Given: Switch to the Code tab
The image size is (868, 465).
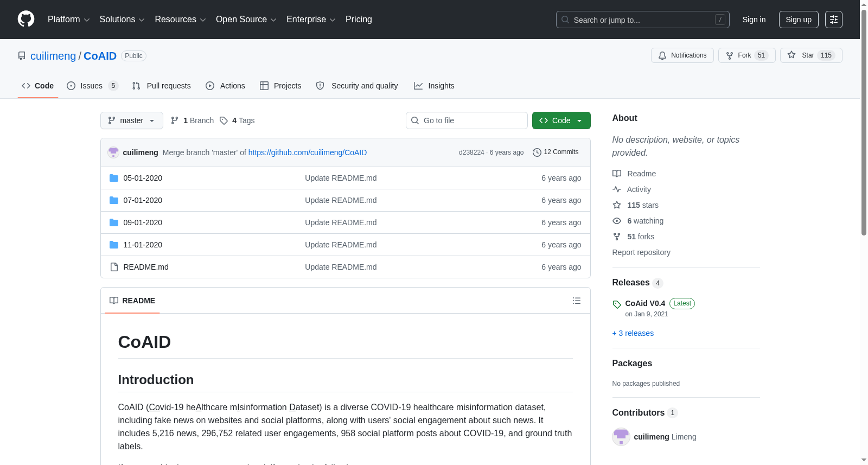Looking at the screenshot, I should click(38, 86).
